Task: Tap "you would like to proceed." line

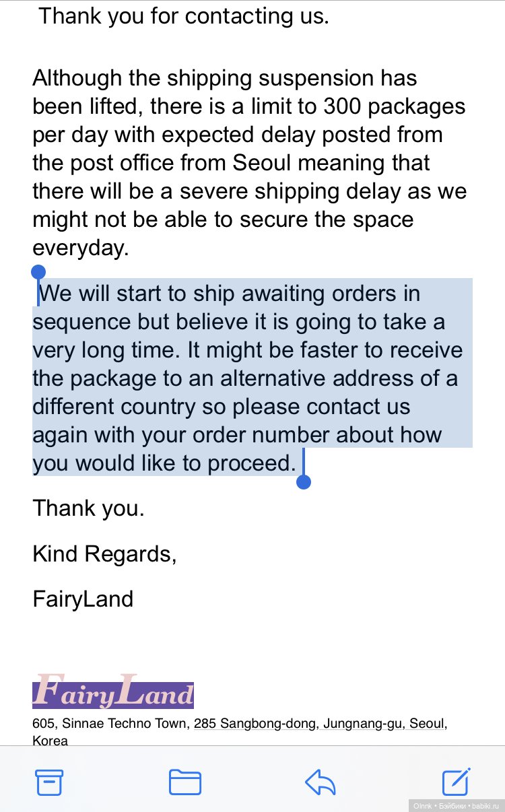Action: coord(164,463)
